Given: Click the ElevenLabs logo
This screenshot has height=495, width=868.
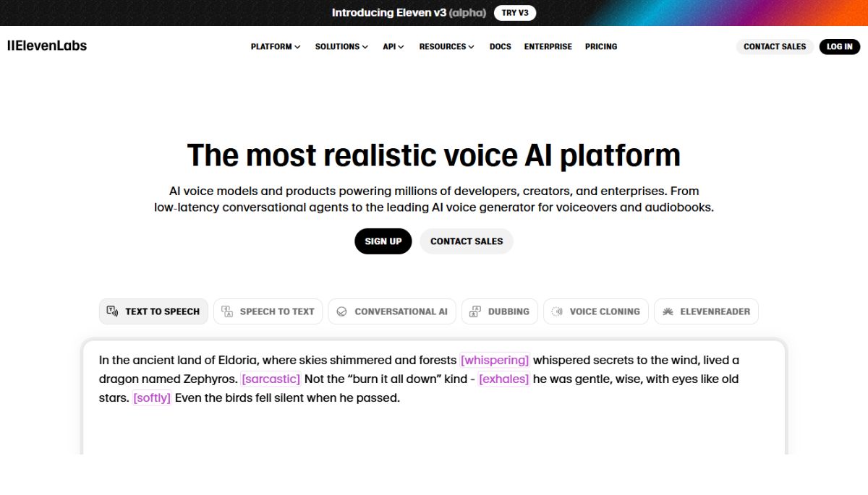Looking at the screenshot, I should [x=47, y=46].
